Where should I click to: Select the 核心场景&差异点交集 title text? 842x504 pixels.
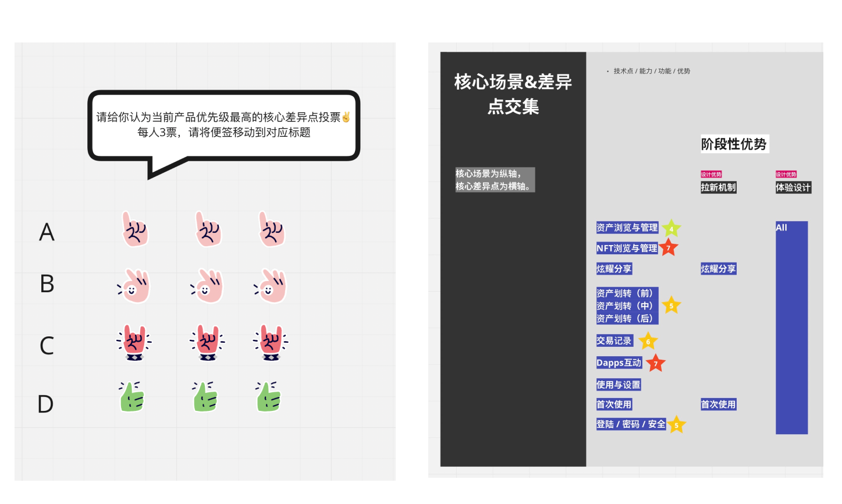513,94
